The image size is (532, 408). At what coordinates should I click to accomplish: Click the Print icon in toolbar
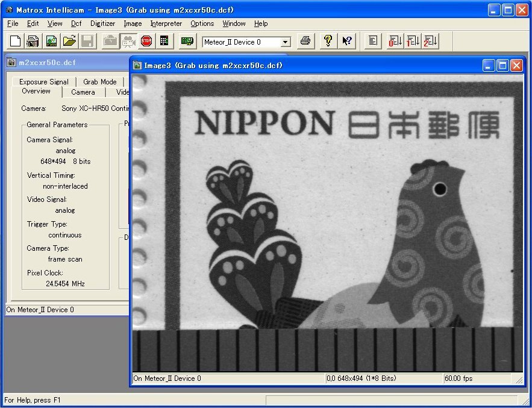coord(305,41)
